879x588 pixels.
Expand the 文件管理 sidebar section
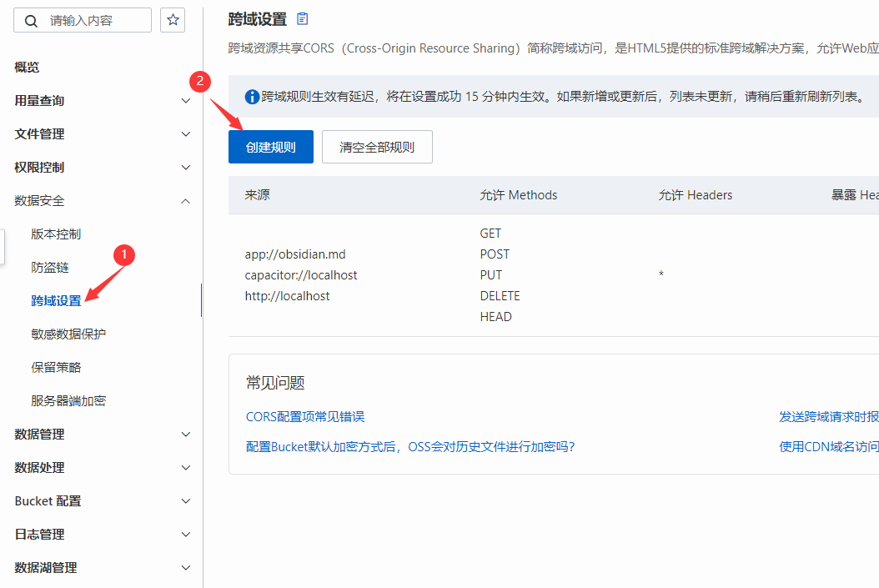185,134
